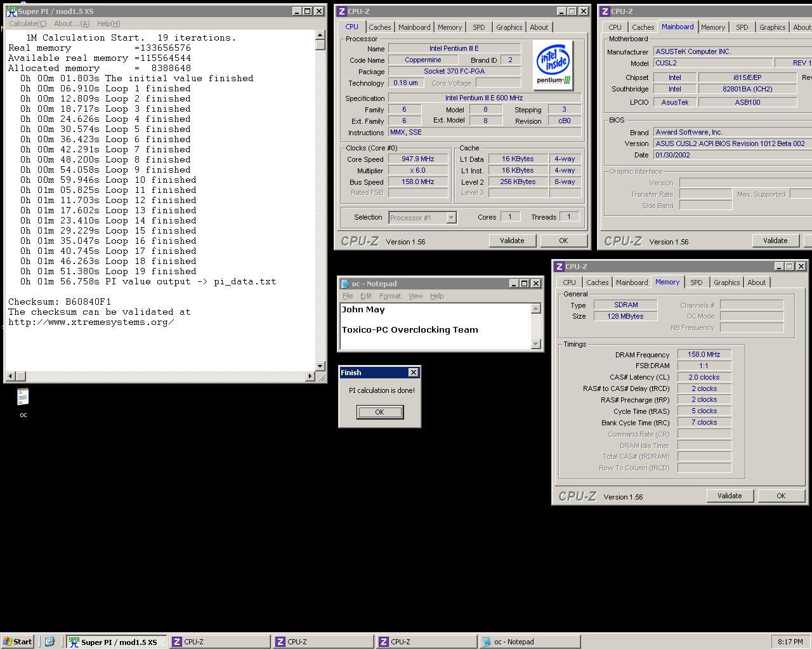Activate the second CPU-Z taskbar button

(323, 642)
